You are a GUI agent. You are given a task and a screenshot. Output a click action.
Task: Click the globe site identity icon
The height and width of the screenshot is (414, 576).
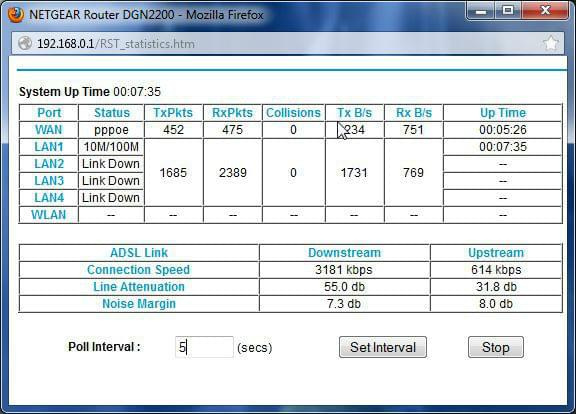click(25, 43)
